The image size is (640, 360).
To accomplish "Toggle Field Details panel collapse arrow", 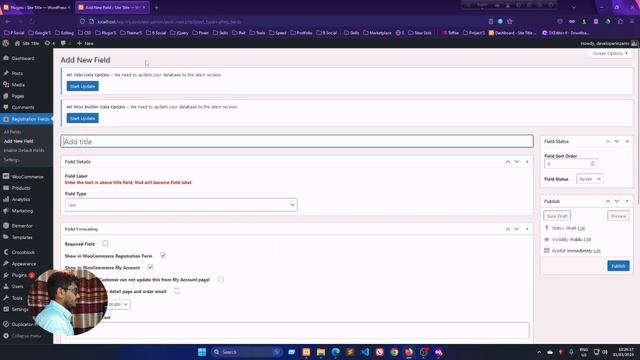I will tap(527, 162).
